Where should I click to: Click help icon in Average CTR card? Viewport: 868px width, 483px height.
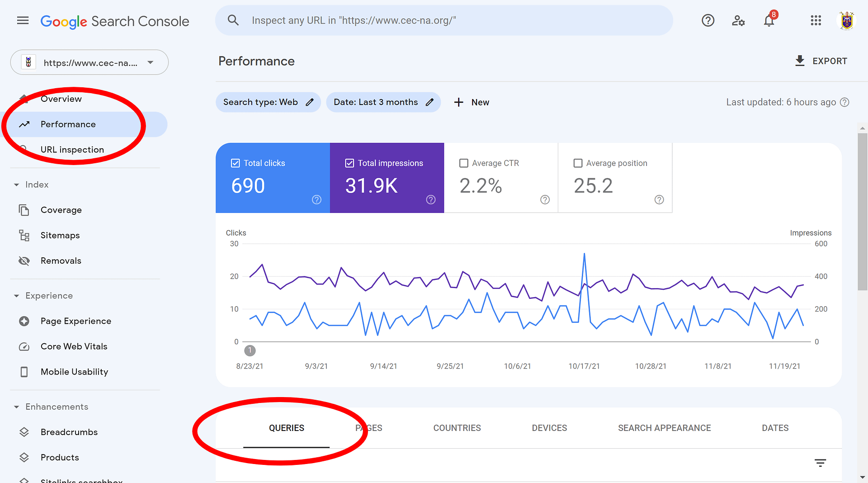[545, 199]
